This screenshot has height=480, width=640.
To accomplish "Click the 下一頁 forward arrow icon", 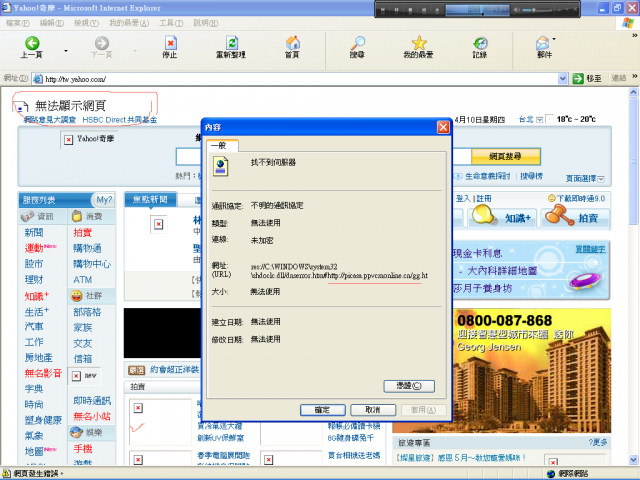I will coord(102,43).
